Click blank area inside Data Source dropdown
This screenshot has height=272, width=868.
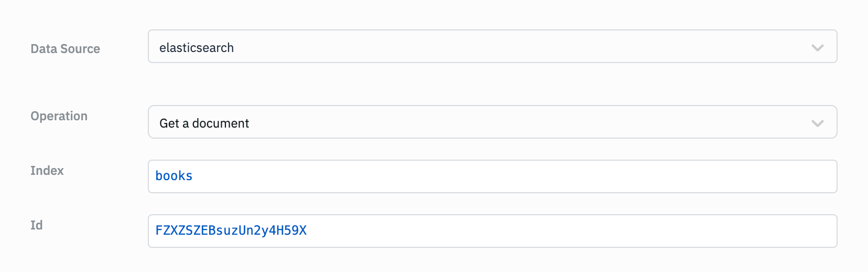click(524, 47)
